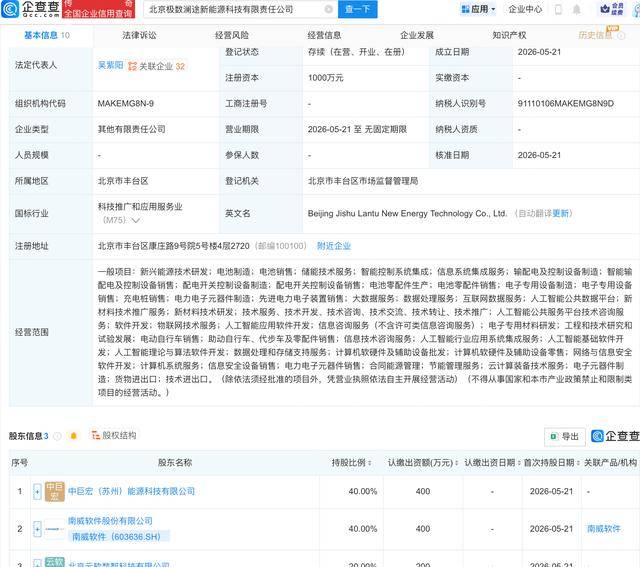Clear the company search box with the X
Image resolution: width=640 pixels, height=567 pixels.
(329, 9)
